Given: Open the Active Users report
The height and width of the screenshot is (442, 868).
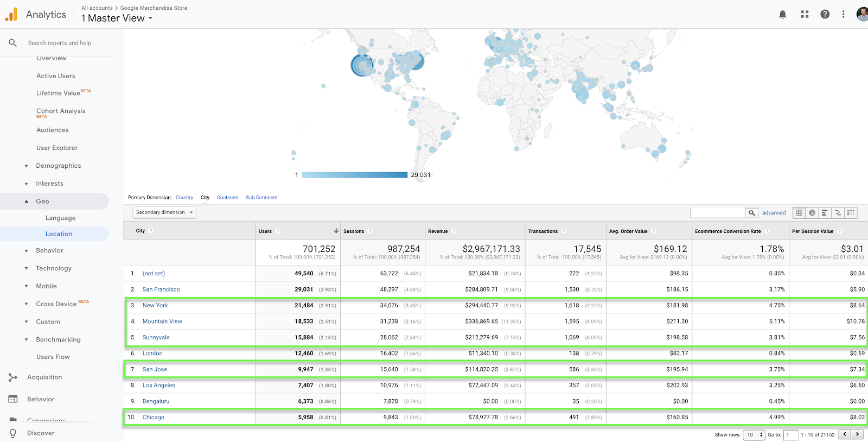Looking at the screenshot, I should 56,76.
